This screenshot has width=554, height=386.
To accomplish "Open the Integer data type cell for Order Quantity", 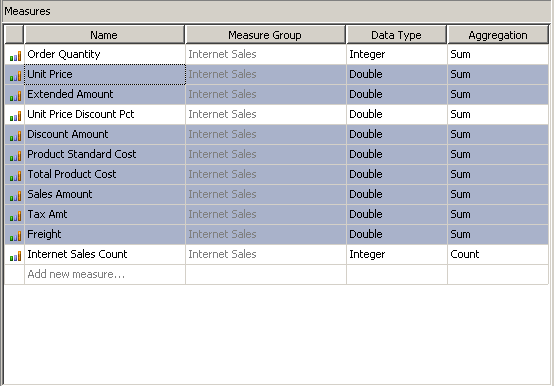I will [x=397, y=54].
